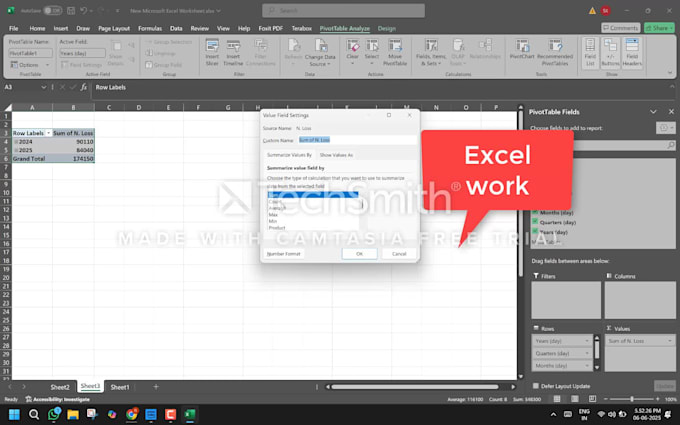Add a new sheet with plus button

coord(156,387)
